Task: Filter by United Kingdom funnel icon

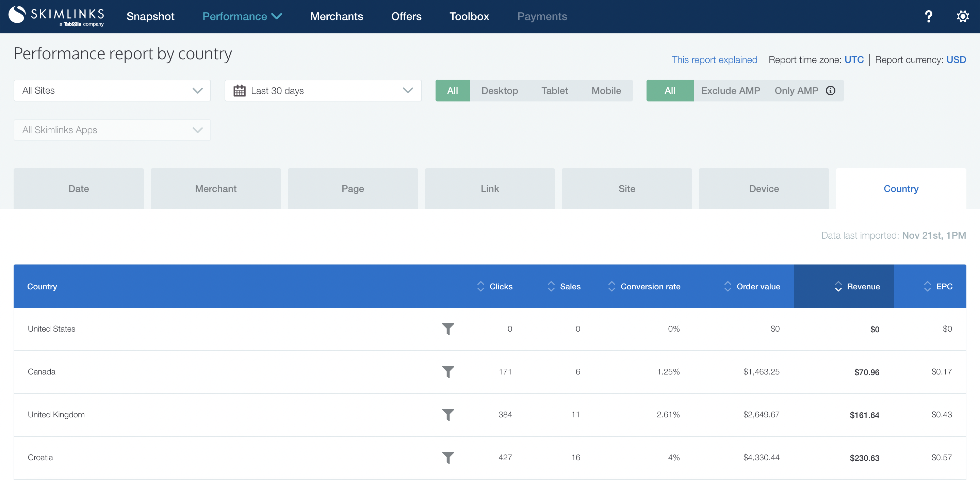Action: click(448, 415)
